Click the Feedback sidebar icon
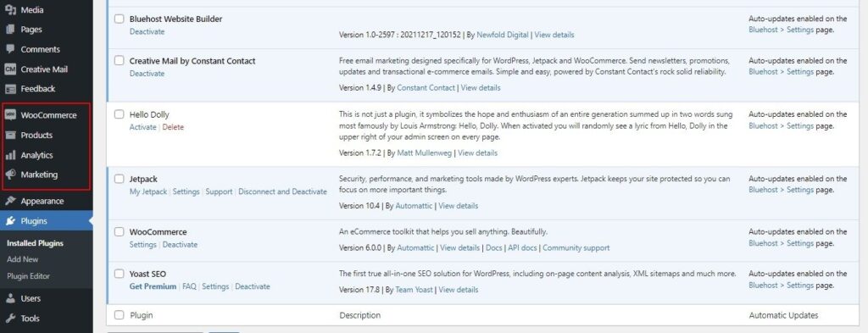Screen dimensions: 868x333 pos(10,88)
